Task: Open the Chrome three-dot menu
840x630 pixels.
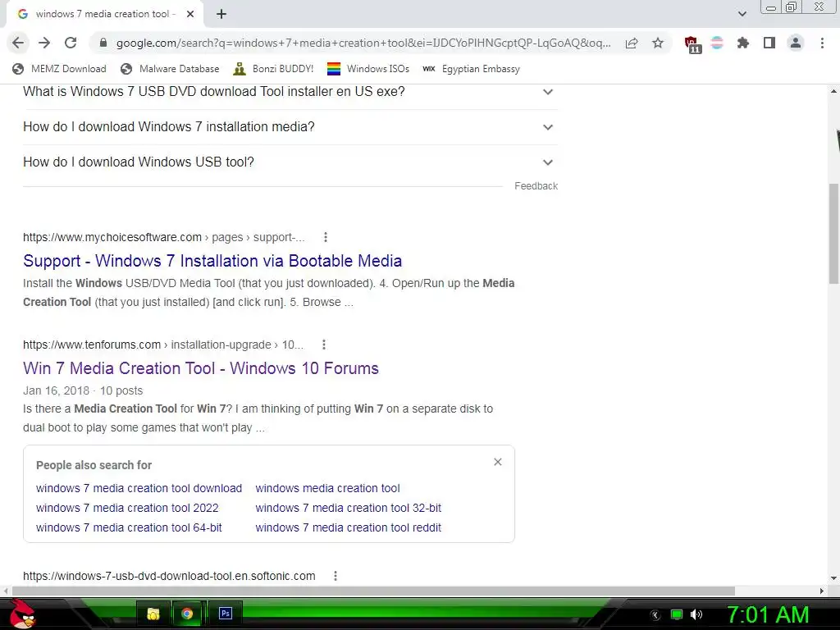Action: point(822,43)
